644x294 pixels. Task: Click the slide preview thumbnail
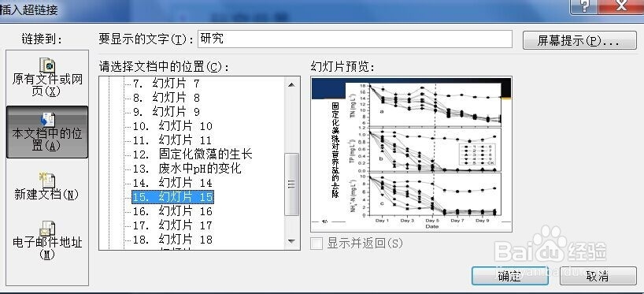(x=412, y=154)
